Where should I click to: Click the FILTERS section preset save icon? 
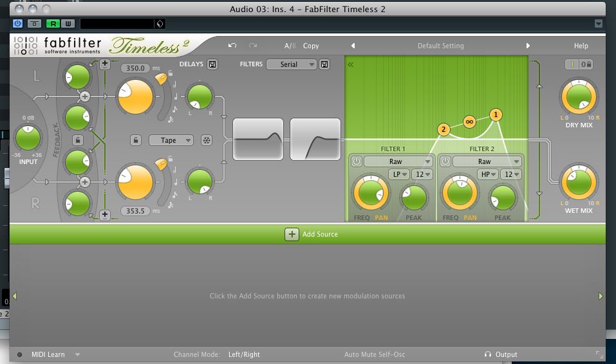pyautogui.click(x=324, y=64)
